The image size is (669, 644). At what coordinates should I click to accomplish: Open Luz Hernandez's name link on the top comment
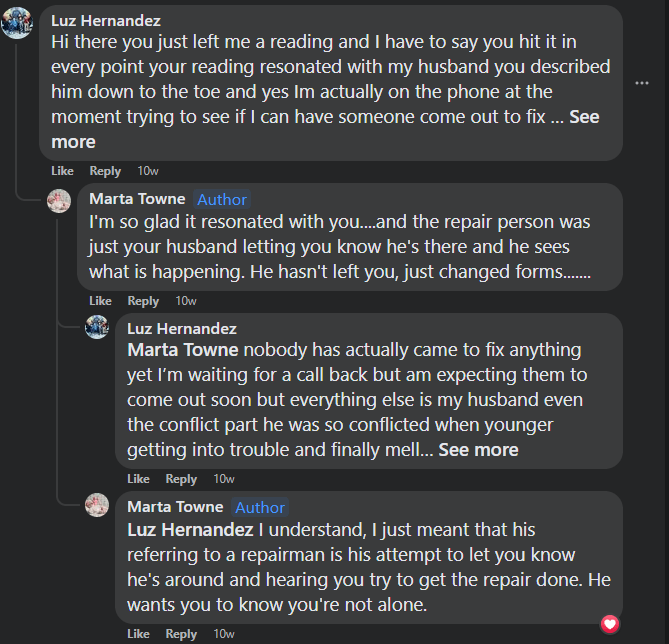point(106,20)
